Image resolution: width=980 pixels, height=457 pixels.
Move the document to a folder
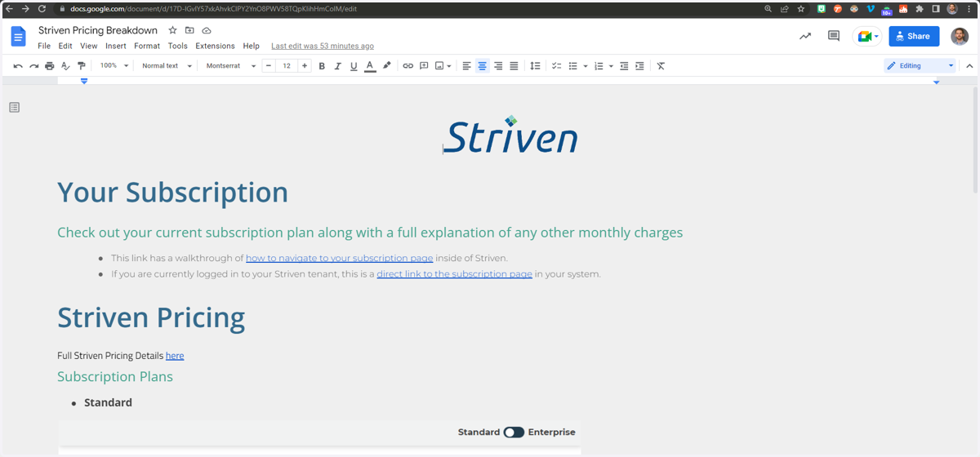189,30
